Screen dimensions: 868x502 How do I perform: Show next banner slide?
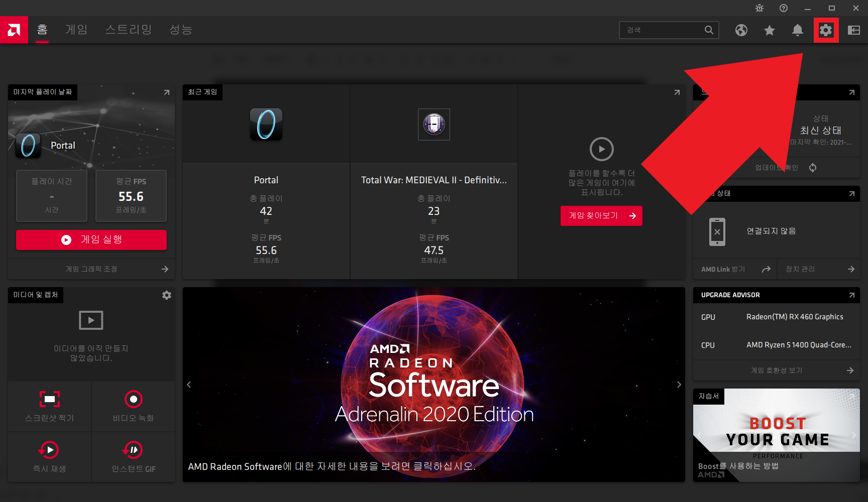[679, 385]
